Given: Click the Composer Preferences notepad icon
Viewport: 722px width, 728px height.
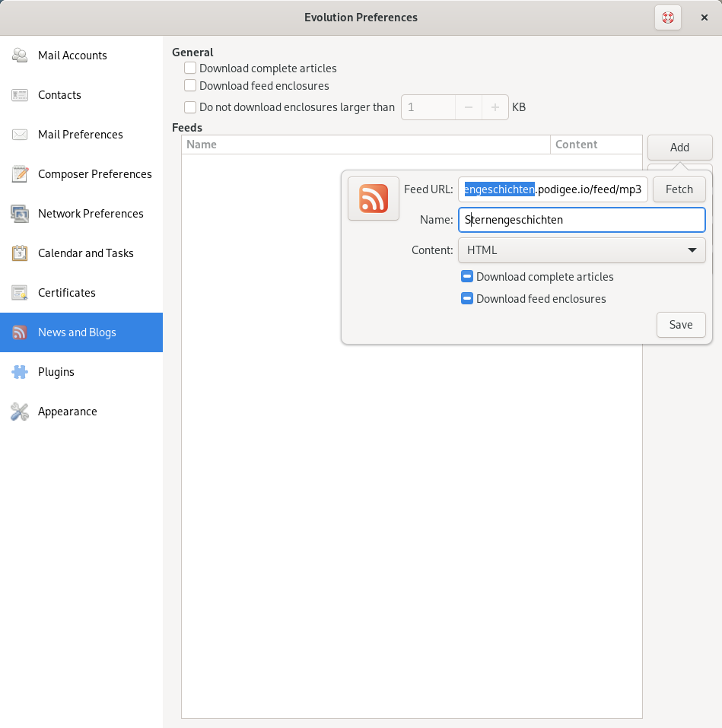Looking at the screenshot, I should [20, 174].
